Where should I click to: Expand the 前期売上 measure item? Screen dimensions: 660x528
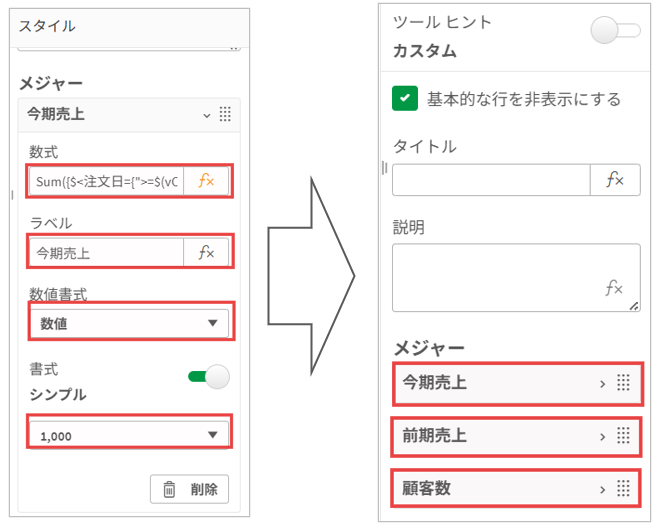coord(602,436)
